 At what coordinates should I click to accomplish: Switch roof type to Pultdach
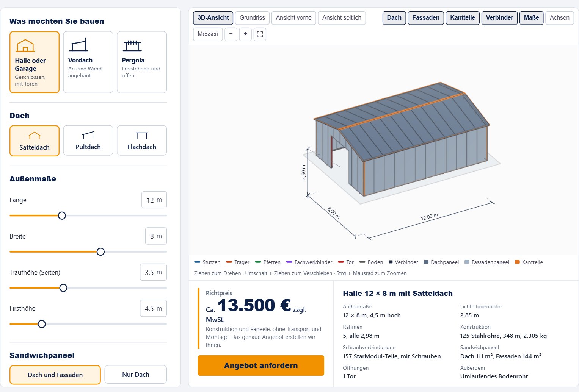(x=88, y=141)
